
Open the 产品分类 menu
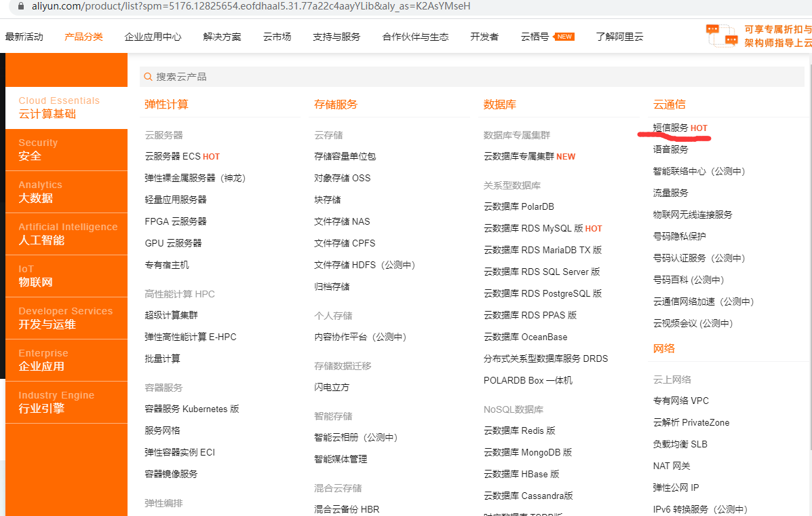tap(83, 37)
